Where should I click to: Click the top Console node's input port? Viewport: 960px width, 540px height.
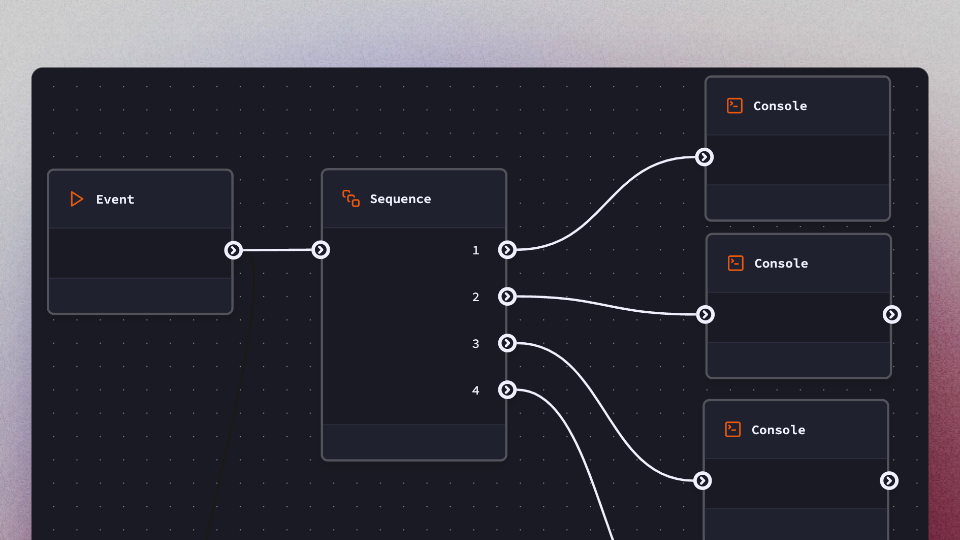click(705, 157)
